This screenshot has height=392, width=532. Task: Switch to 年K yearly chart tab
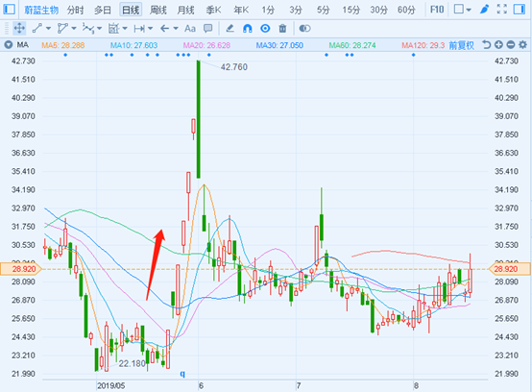pos(241,10)
